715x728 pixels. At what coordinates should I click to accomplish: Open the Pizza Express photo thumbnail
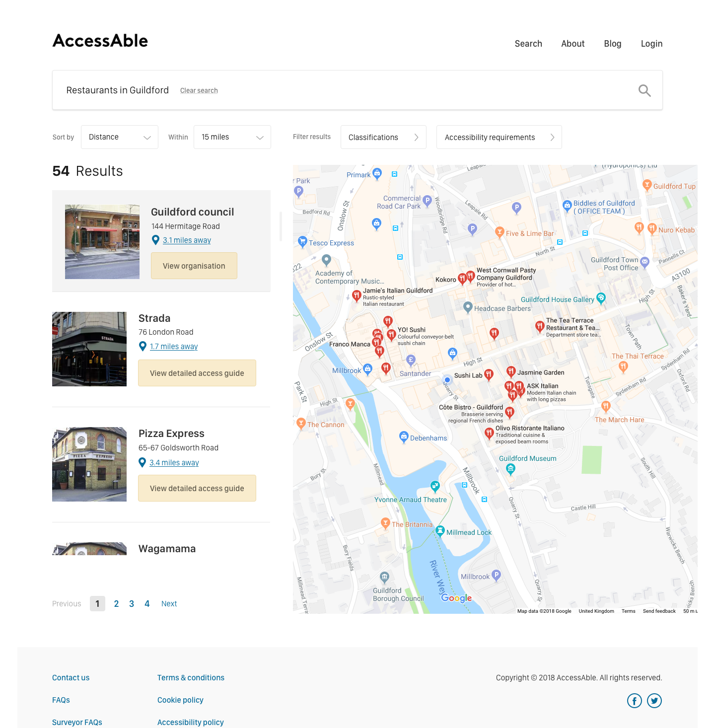coord(89,464)
